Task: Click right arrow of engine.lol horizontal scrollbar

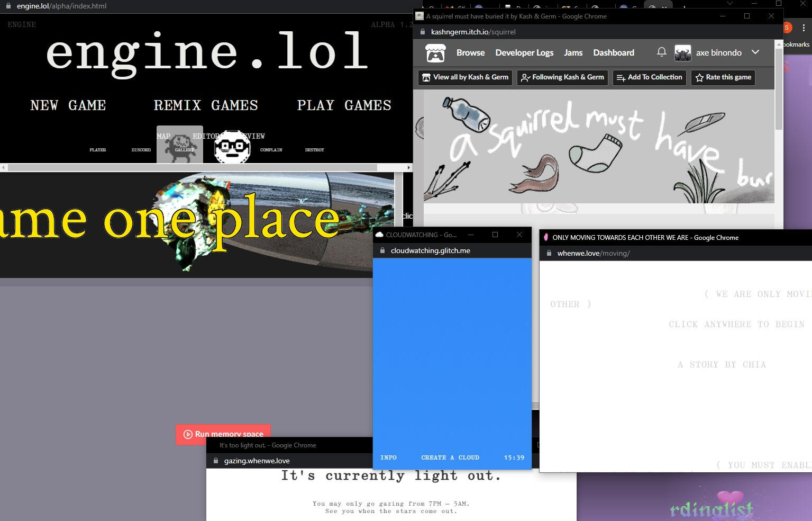Action: click(x=408, y=168)
